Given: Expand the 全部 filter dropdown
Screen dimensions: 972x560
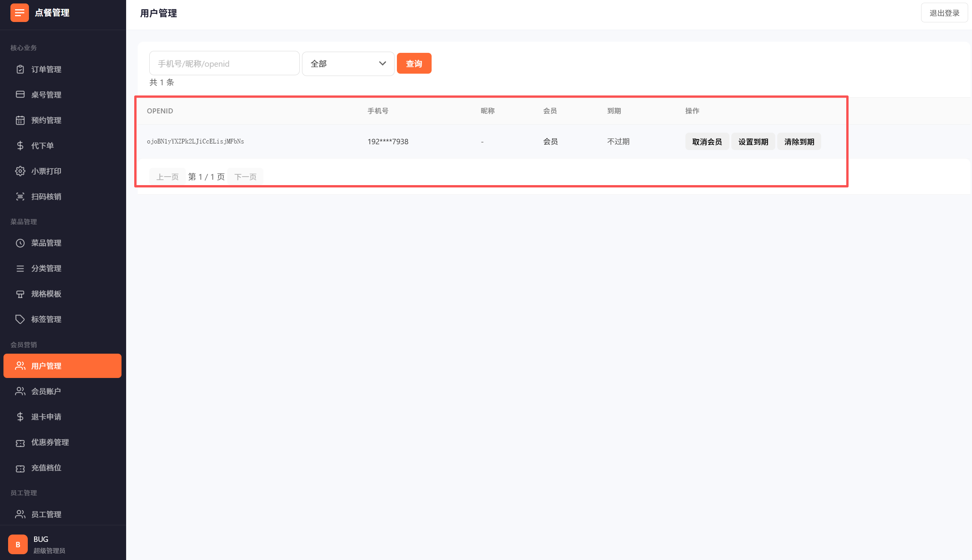Looking at the screenshot, I should point(348,64).
